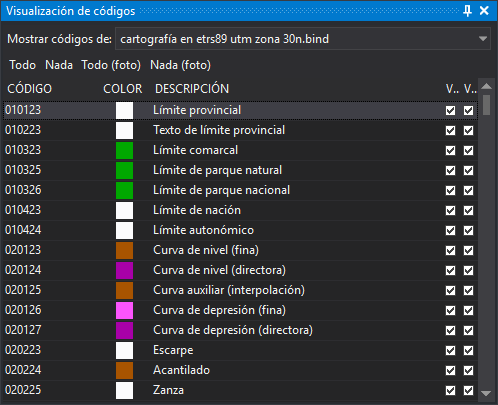
Task: Select code 010423 cell
Action: pyautogui.click(x=23, y=210)
